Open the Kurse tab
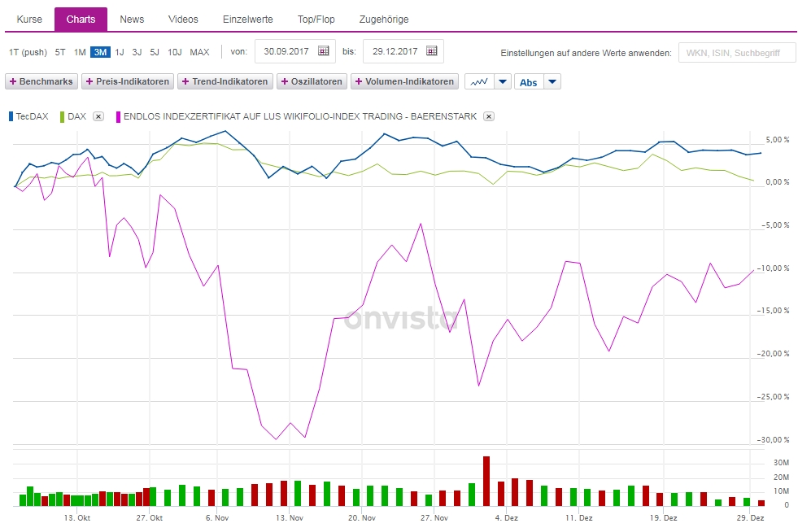This screenshot has width=798, height=532. [x=29, y=20]
